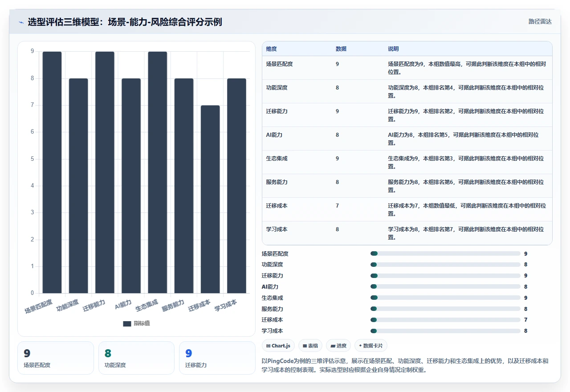The width and height of the screenshot is (570, 392).
Task: Click the 生态集成 progress bar
Action: coord(445,298)
